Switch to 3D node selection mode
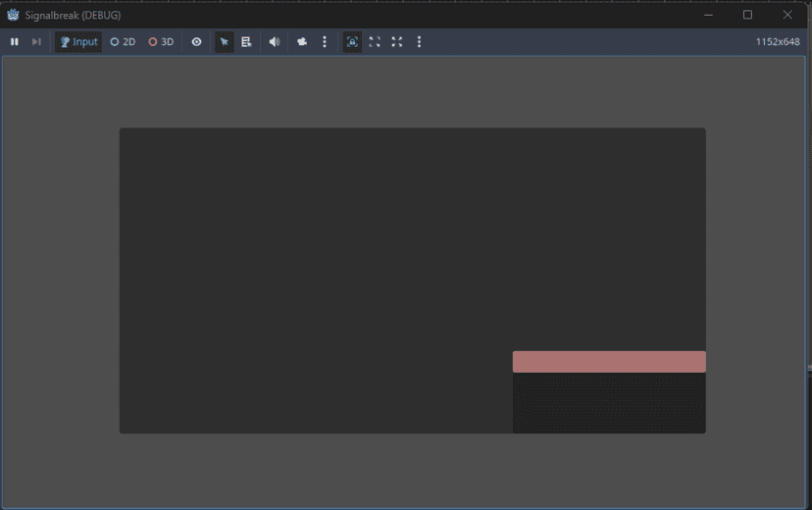 click(x=161, y=42)
